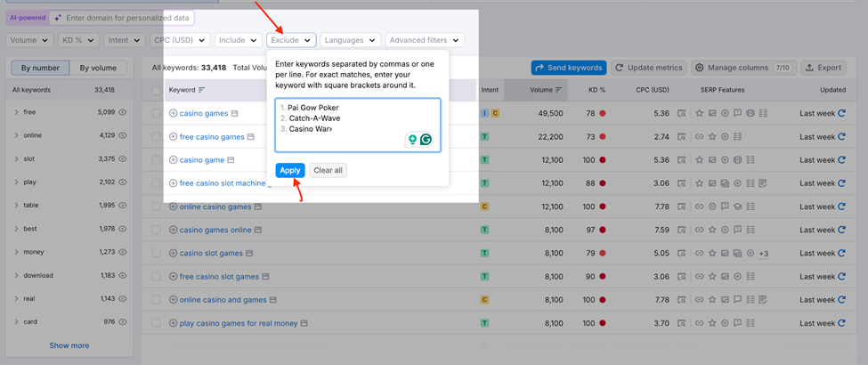This screenshot has height=365, width=868.
Task: Click view-SERP icon in casino games online row
Action: pyautogui.click(x=681, y=230)
